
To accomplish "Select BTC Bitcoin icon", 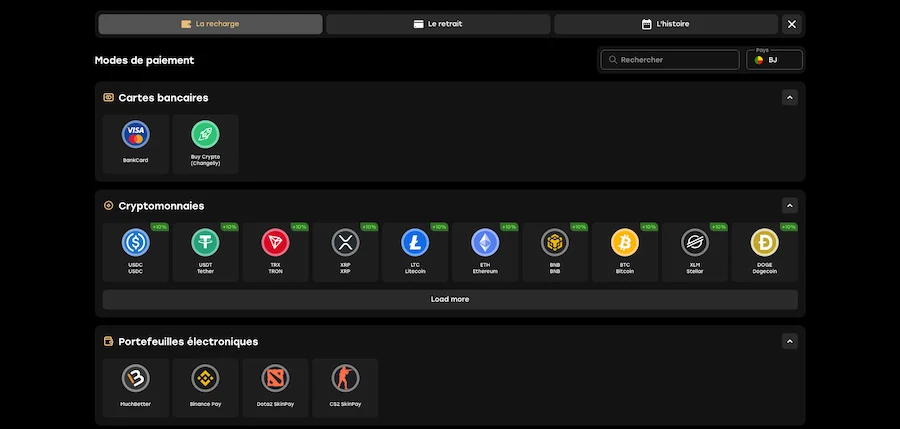I will (x=625, y=242).
